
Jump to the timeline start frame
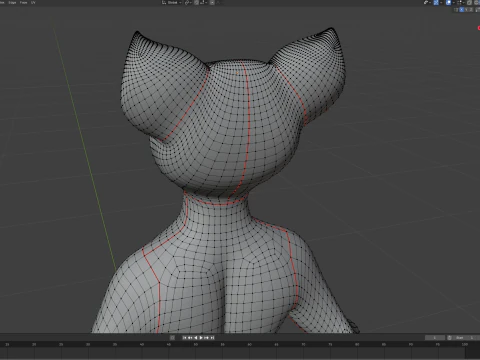(184, 338)
